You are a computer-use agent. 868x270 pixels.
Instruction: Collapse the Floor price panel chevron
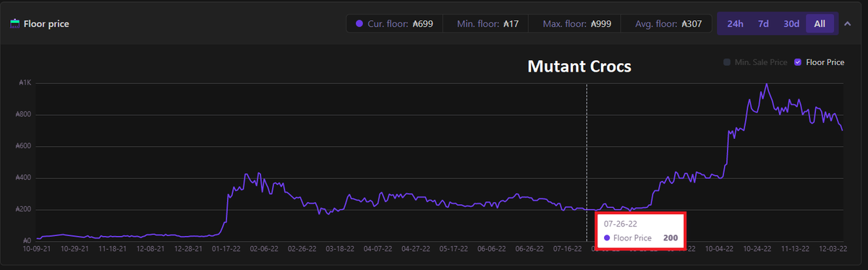(x=848, y=23)
